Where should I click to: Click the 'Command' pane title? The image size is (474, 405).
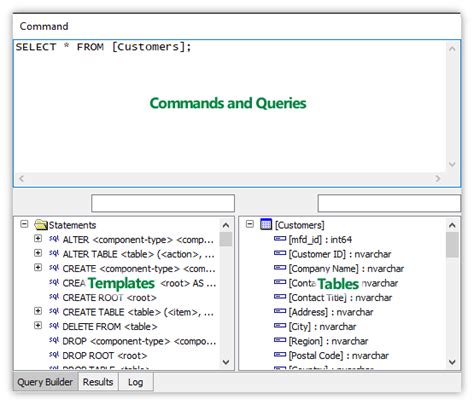[x=44, y=26]
